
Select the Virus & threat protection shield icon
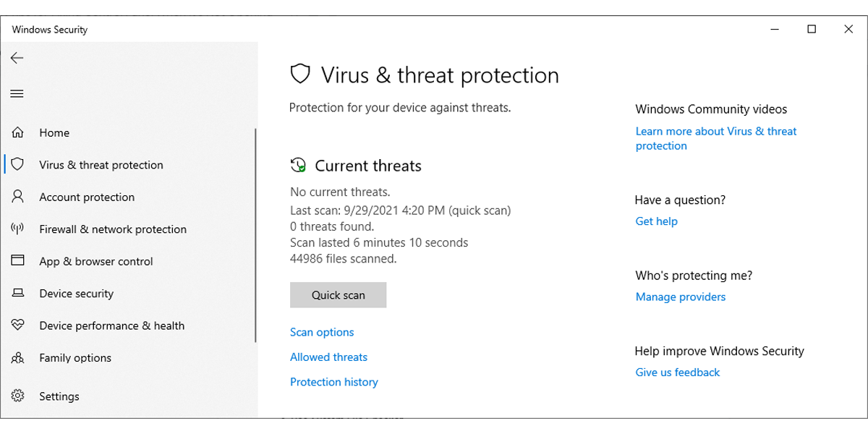18,165
